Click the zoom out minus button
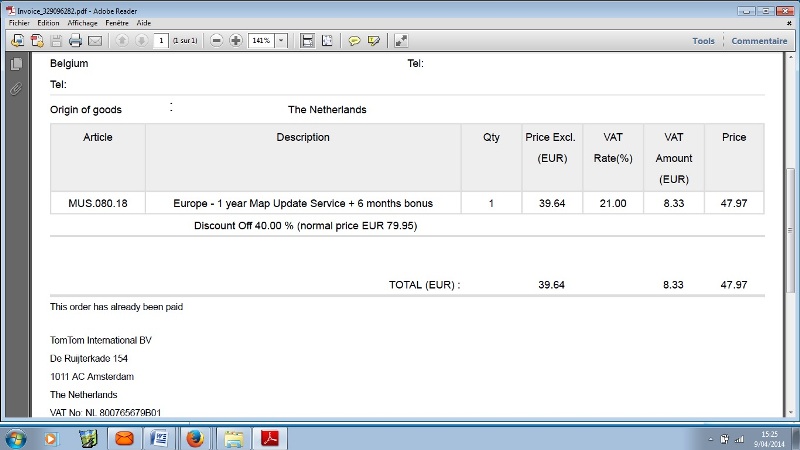 coord(217,41)
